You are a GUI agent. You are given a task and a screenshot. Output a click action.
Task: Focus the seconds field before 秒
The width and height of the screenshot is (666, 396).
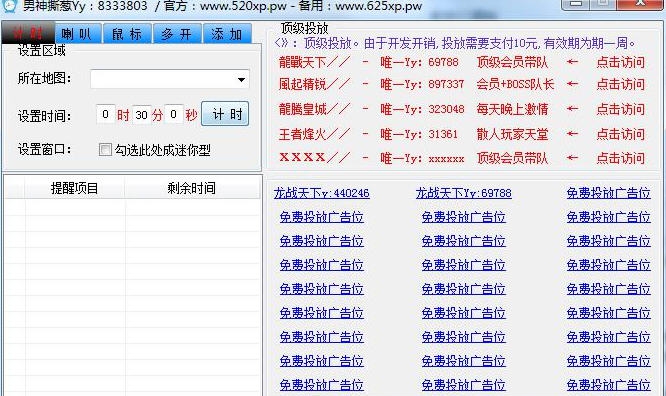pos(173,114)
